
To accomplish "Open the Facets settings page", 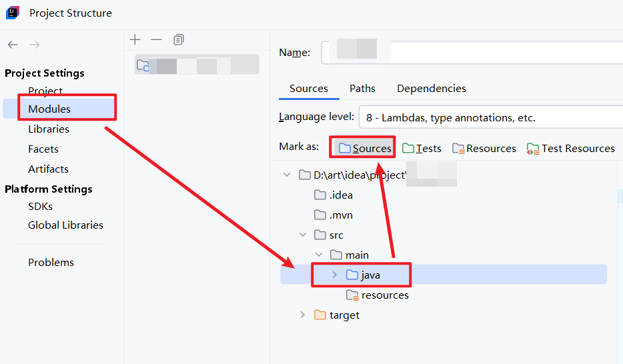I will tap(43, 149).
